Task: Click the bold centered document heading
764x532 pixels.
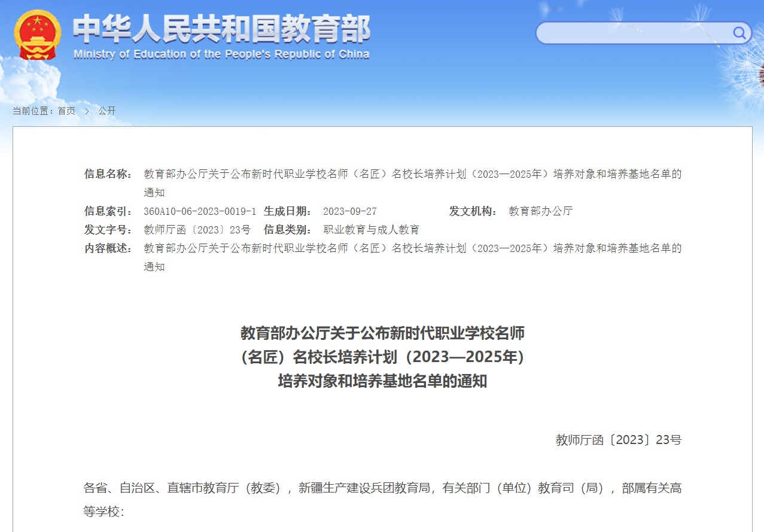Action: coord(382,357)
